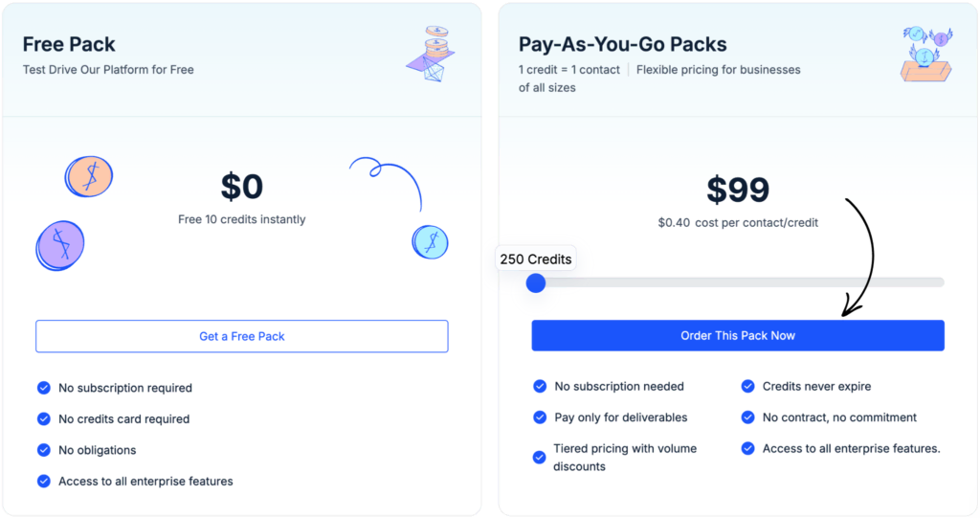Click the 250 Credits tooltip label
This screenshot has height=518, width=980.
tap(536, 259)
